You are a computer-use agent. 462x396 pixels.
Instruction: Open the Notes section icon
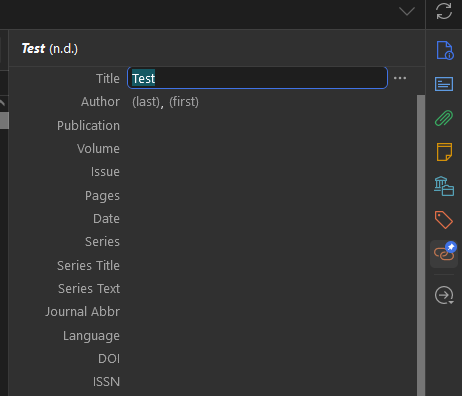[x=444, y=152]
